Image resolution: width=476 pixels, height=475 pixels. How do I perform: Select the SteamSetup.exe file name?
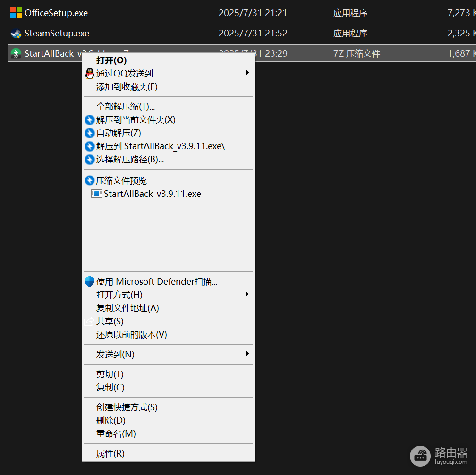point(57,33)
